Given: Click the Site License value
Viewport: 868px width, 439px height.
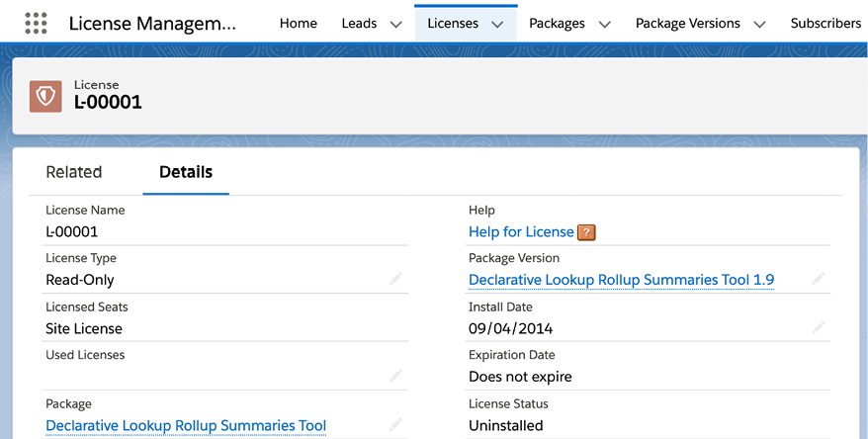Looking at the screenshot, I should coord(84,328).
